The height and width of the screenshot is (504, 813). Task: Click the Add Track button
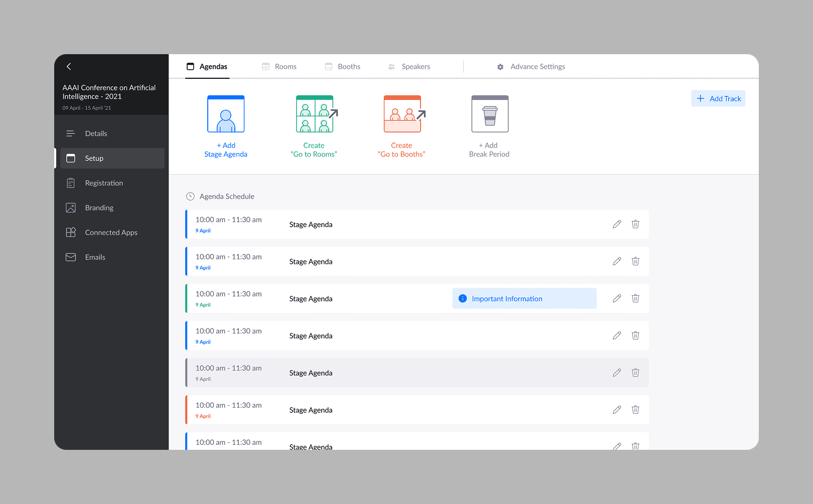(x=718, y=98)
